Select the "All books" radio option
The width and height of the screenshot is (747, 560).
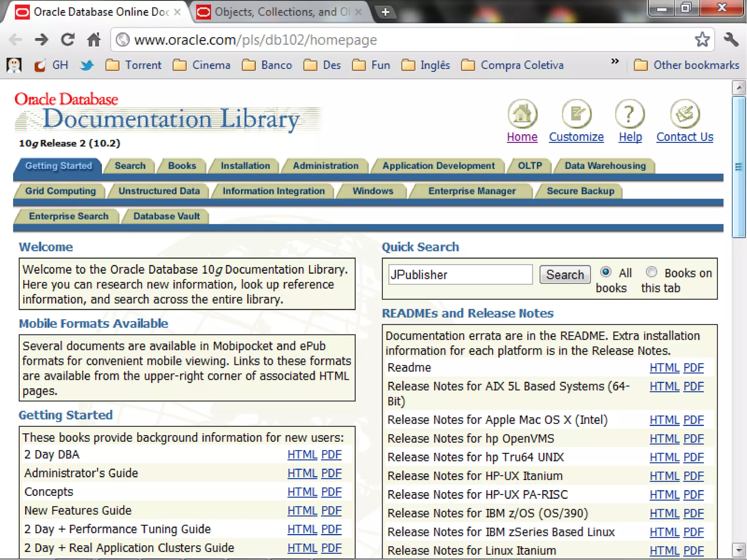pos(605,272)
